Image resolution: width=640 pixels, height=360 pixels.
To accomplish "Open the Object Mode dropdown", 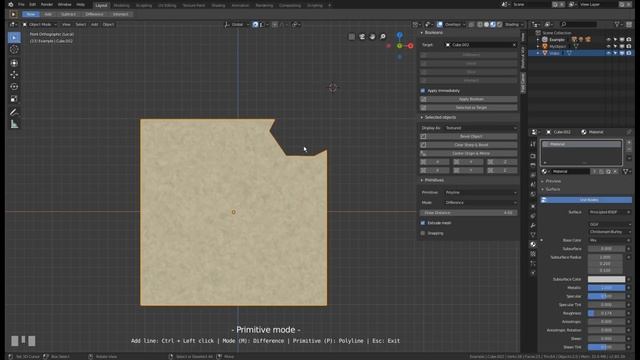I will pos(40,24).
